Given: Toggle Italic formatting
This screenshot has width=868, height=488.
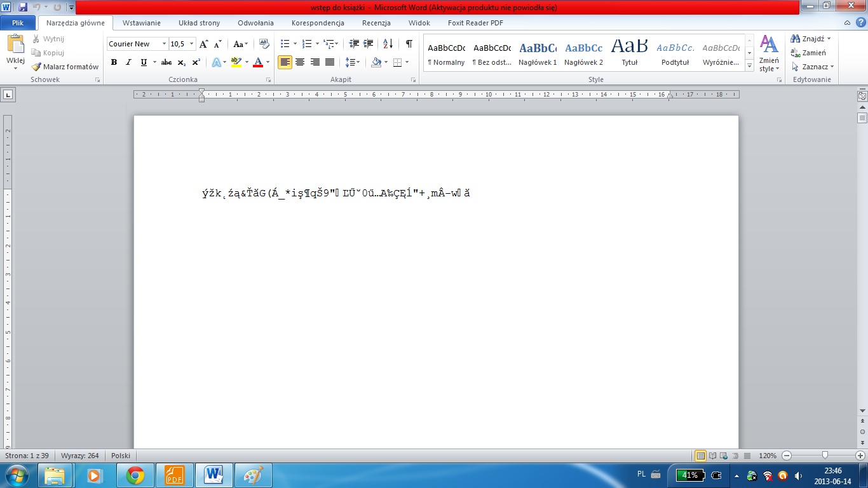Looking at the screenshot, I should pos(128,62).
